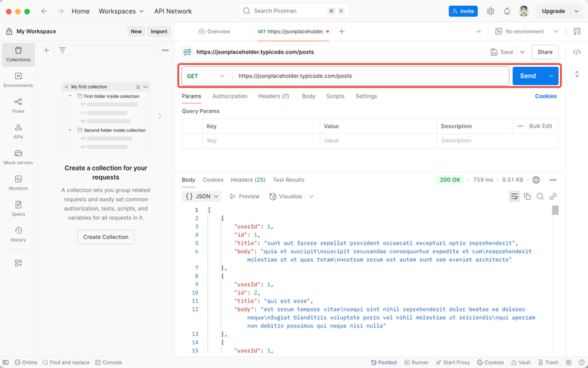Open the Console in the status bar
Screen dimensions: 588x368
(109, 362)
